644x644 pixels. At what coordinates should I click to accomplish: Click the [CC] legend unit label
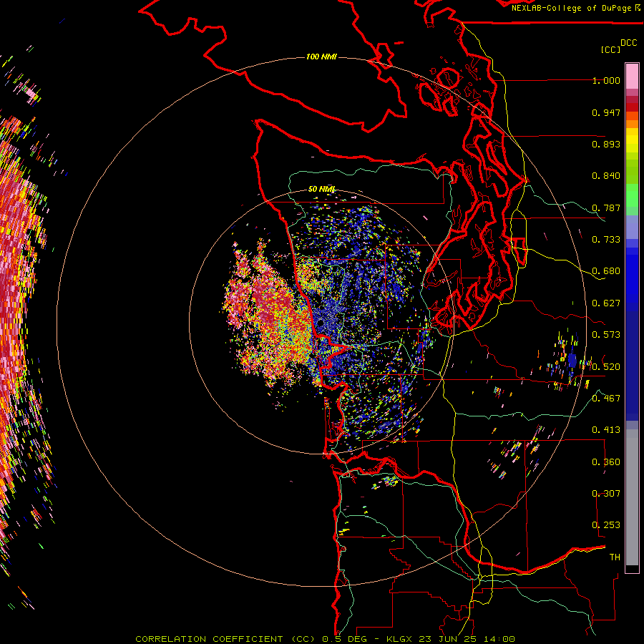click(x=610, y=49)
